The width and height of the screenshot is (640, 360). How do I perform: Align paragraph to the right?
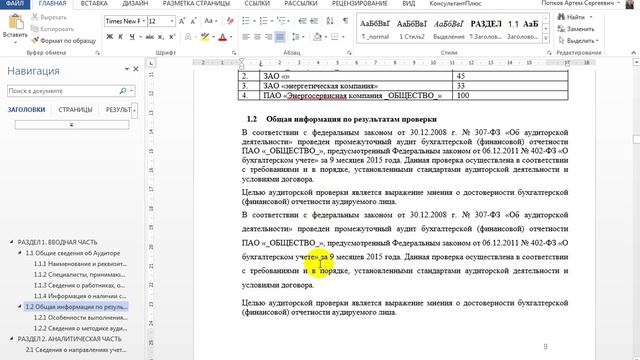coord(269,37)
